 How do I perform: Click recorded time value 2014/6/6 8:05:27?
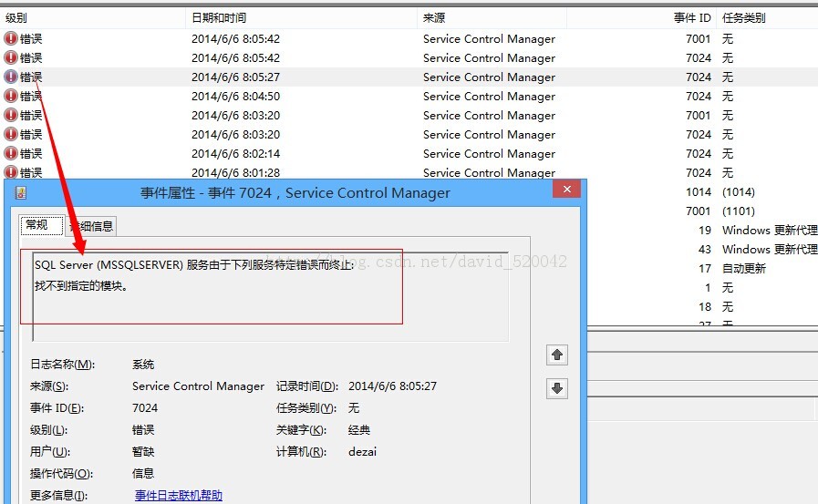point(392,386)
